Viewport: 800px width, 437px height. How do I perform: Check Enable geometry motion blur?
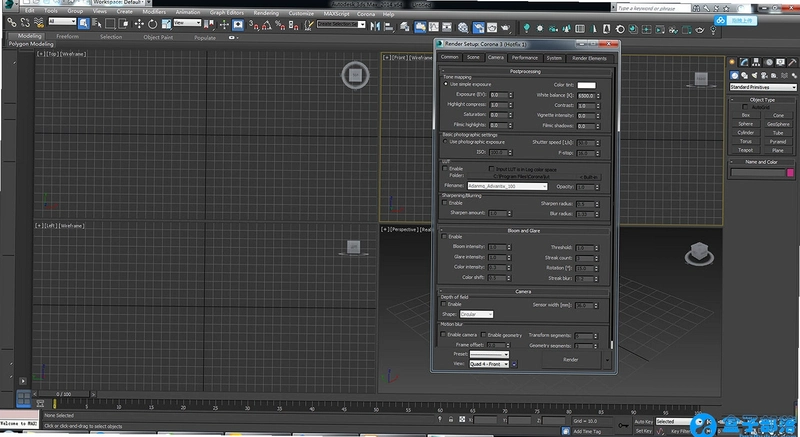pyautogui.click(x=484, y=335)
